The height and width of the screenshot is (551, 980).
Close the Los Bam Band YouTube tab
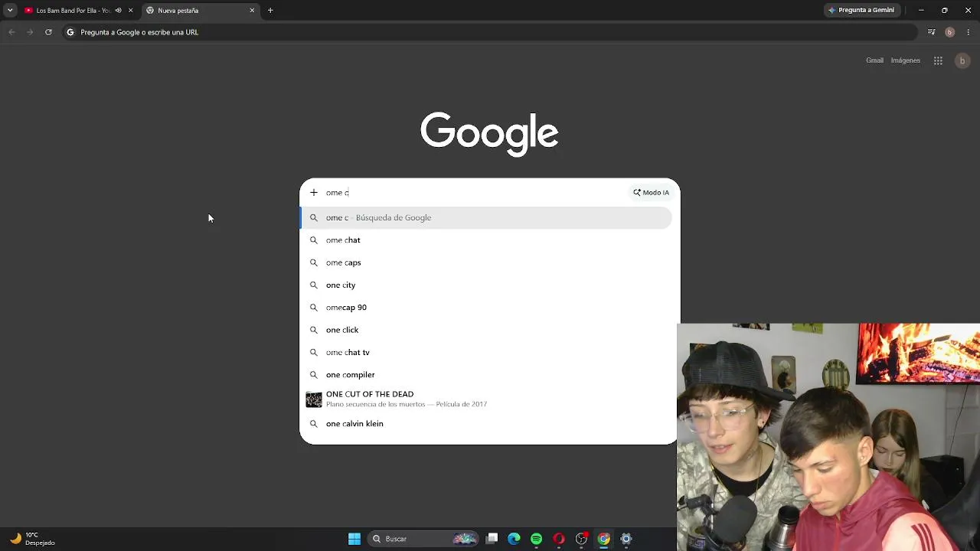click(x=130, y=11)
